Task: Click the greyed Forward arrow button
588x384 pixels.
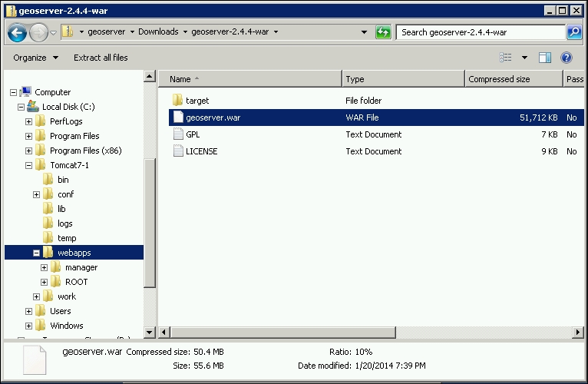Action: pyautogui.click(x=38, y=33)
